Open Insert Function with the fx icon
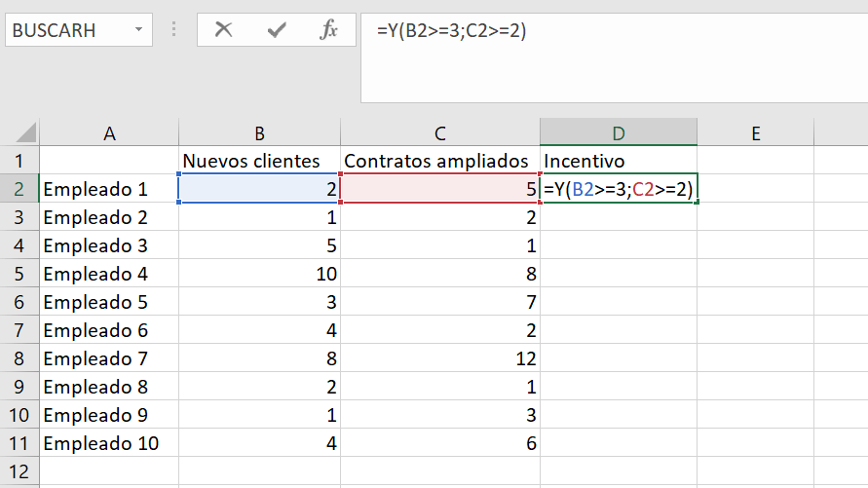The width and height of the screenshot is (868, 488). [x=329, y=29]
